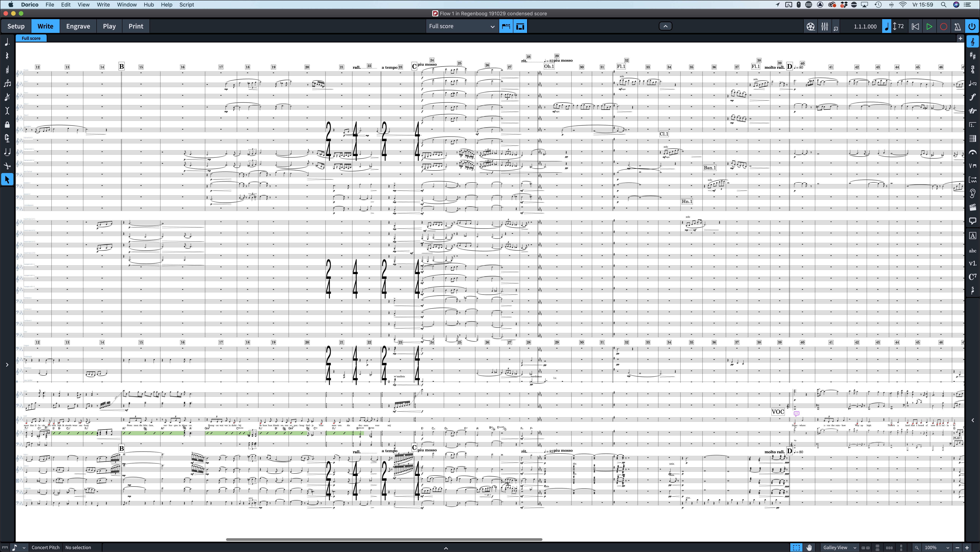Start recording with red record button
This screenshot has height=552, width=980.
[x=943, y=26]
